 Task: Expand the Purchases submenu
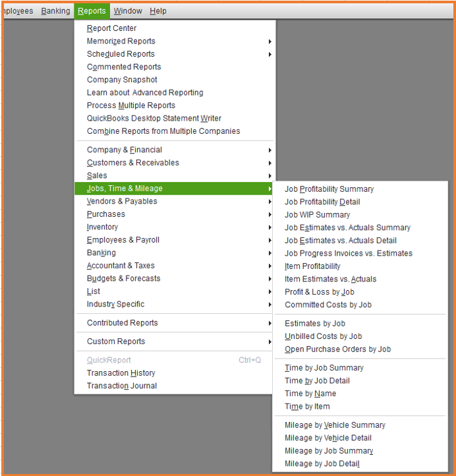point(175,214)
